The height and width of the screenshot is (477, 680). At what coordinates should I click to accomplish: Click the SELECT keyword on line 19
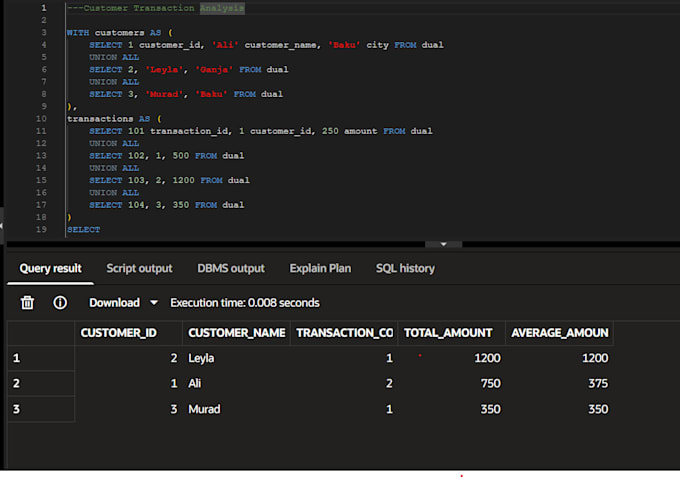tap(83, 229)
